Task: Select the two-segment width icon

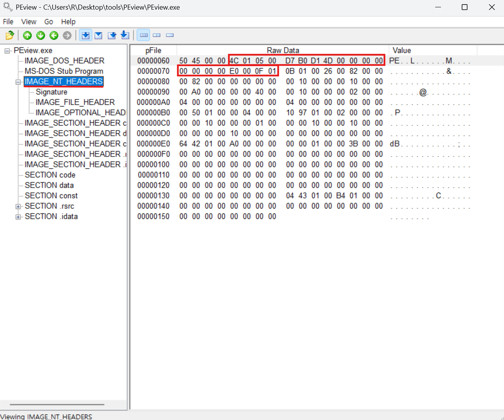Action: [x=156, y=35]
